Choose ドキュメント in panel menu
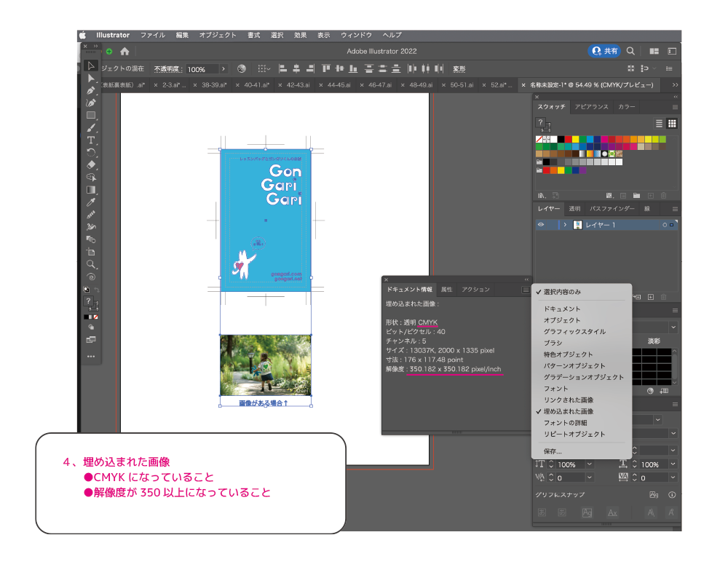This screenshot has height=583, width=728. 581,309
